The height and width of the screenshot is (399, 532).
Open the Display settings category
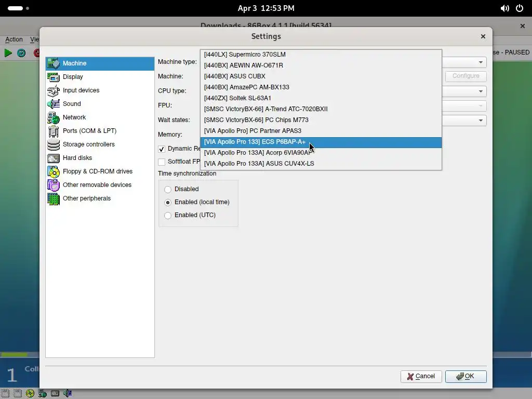(100, 77)
